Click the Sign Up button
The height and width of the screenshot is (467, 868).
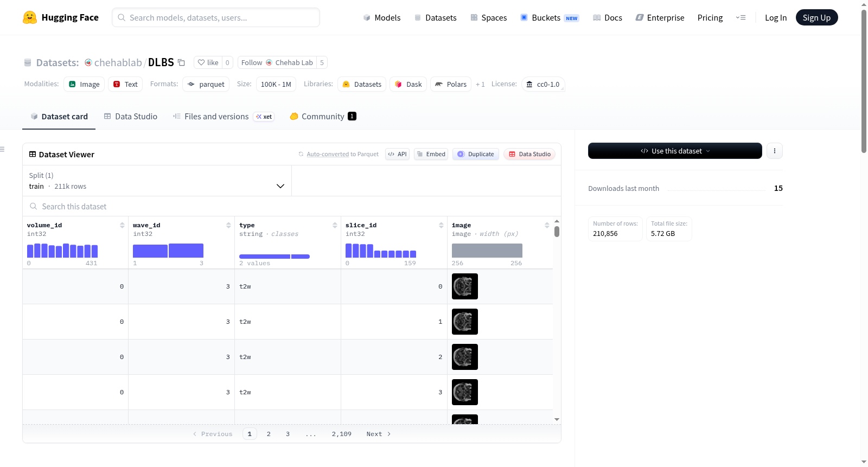pyautogui.click(x=816, y=17)
